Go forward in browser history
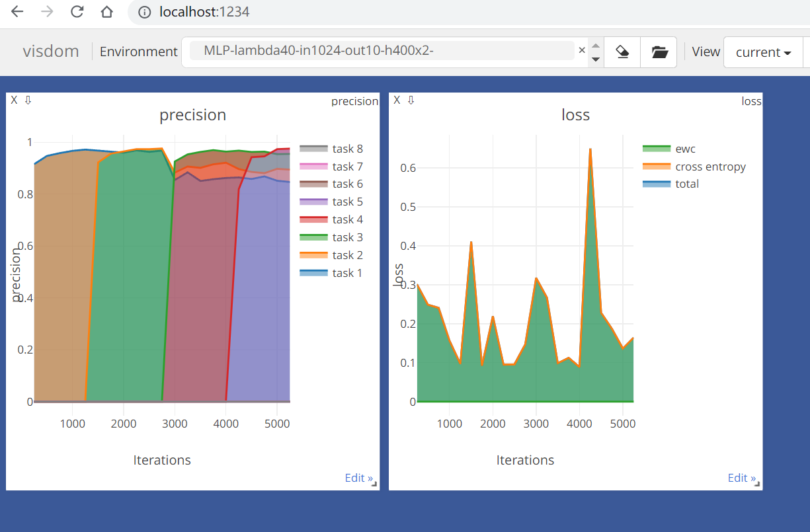This screenshot has width=810, height=532. (x=48, y=12)
